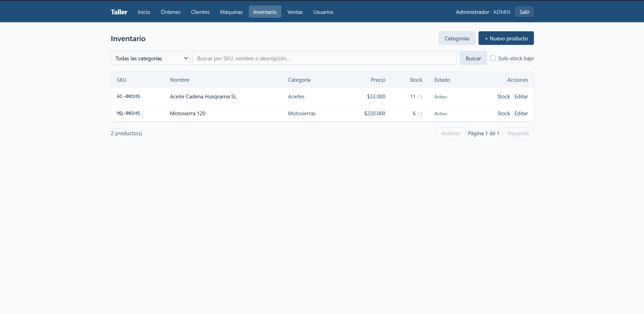Click the Salir logout button
Screen dimensions: 644x314
coord(524,12)
